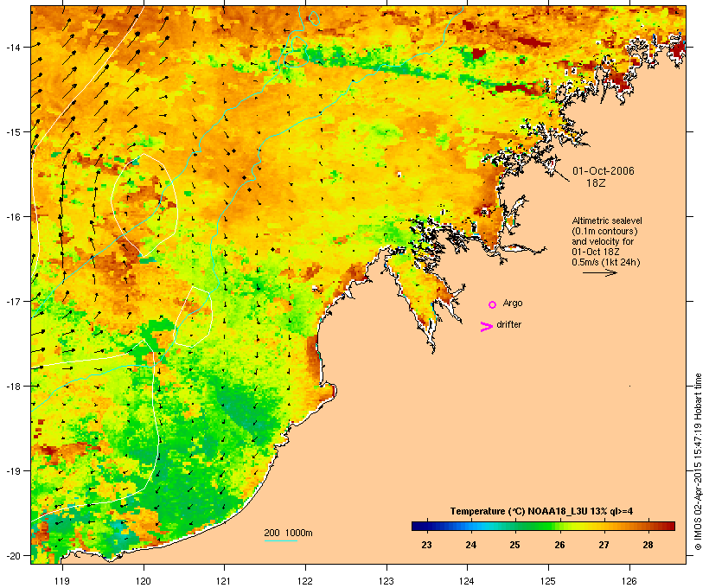Image resolution: width=709 pixels, height=588 pixels.
Task: Click the cyan 200 1000m depth contour line sample
Action: [280, 540]
